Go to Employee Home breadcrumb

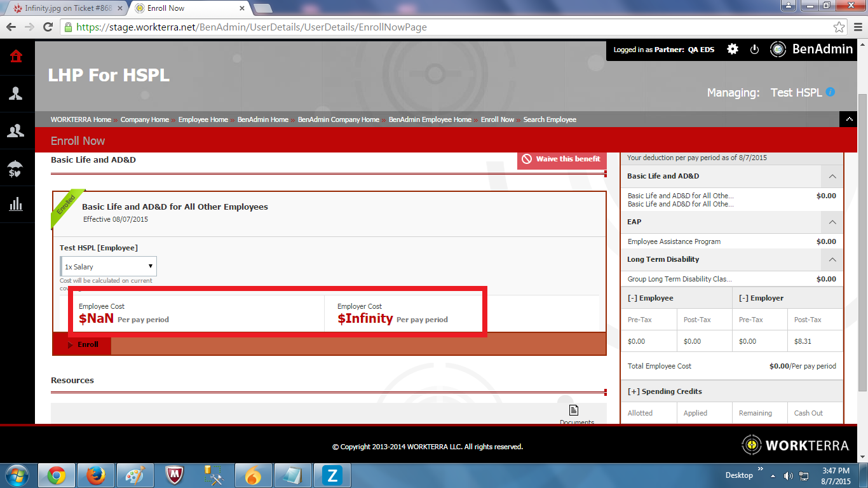tap(203, 119)
